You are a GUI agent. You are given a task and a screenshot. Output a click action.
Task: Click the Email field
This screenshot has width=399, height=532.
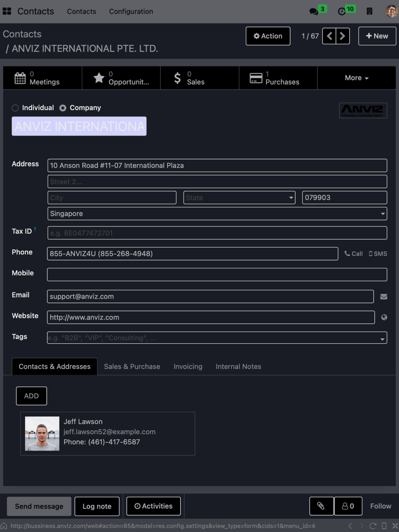point(210,297)
